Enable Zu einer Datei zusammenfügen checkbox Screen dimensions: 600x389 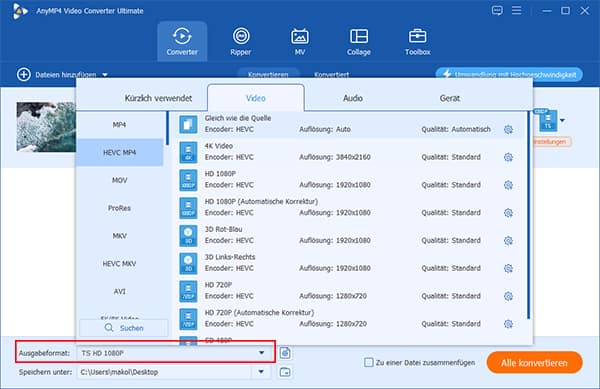pyautogui.click(x=368, y=362)
